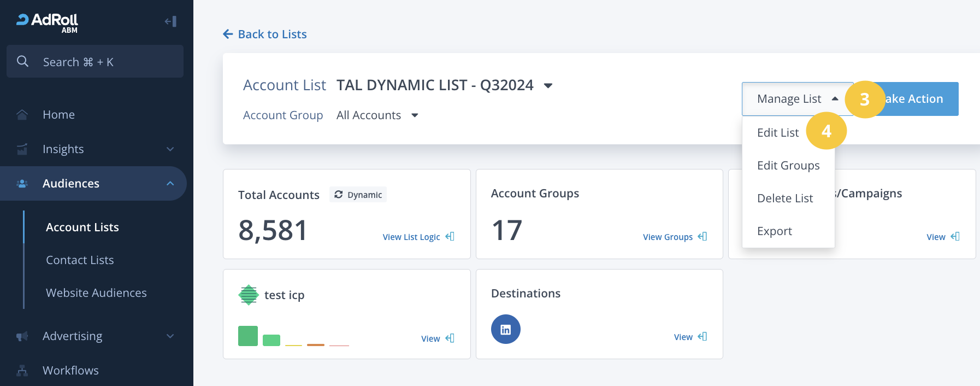Click the test icp diamond icon
Viewport: 980px width, 386px height.
click(x=249, y=295)
